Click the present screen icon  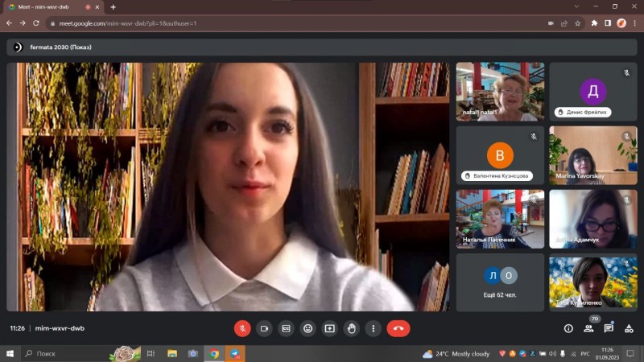click(x=329, y=328)
